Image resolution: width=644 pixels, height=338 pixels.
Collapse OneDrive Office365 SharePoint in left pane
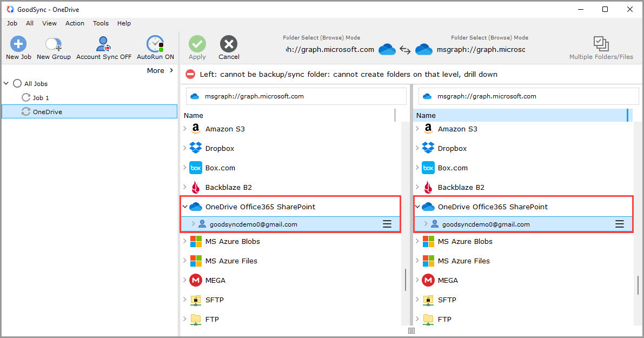(185, 207)
